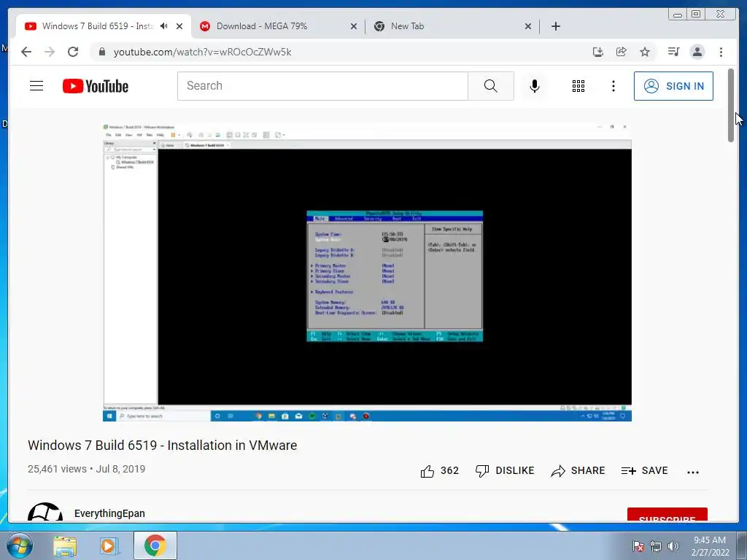Click the Action Center flag icon
747x560 pixels.
click(x=638, y=546)
